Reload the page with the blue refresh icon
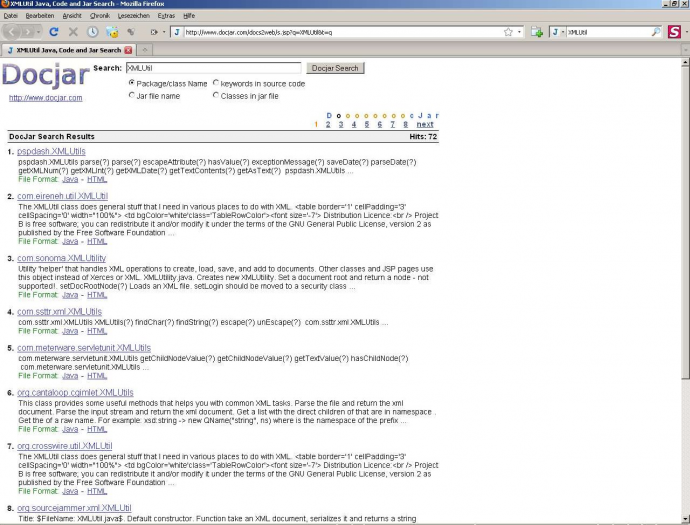This screenshot has height=525, width=690. tap(54, 32)
